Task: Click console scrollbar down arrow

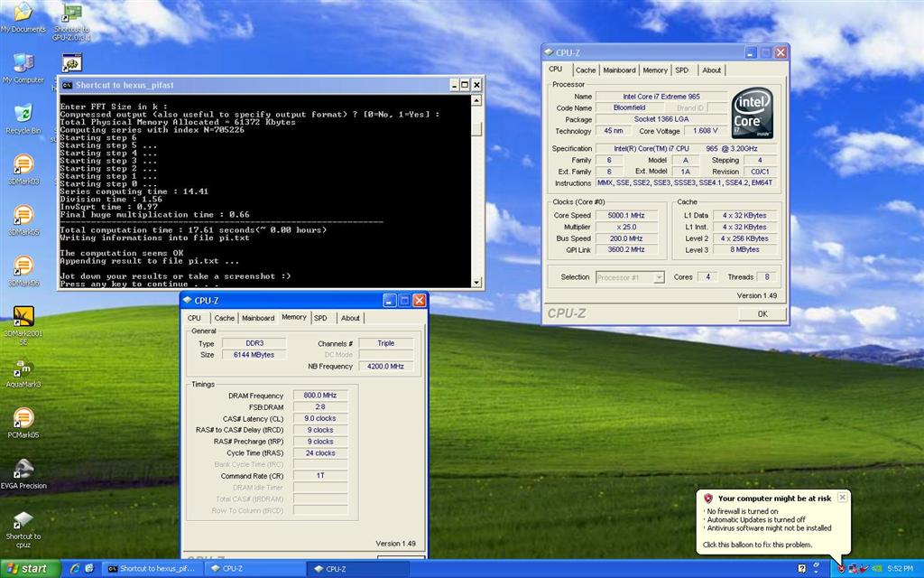Action: (x=476, y=283)
